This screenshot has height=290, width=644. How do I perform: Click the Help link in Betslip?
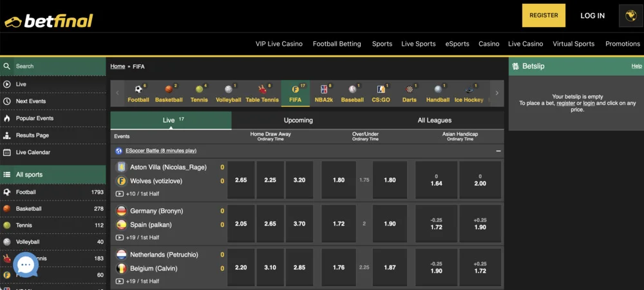click(637, 66)
